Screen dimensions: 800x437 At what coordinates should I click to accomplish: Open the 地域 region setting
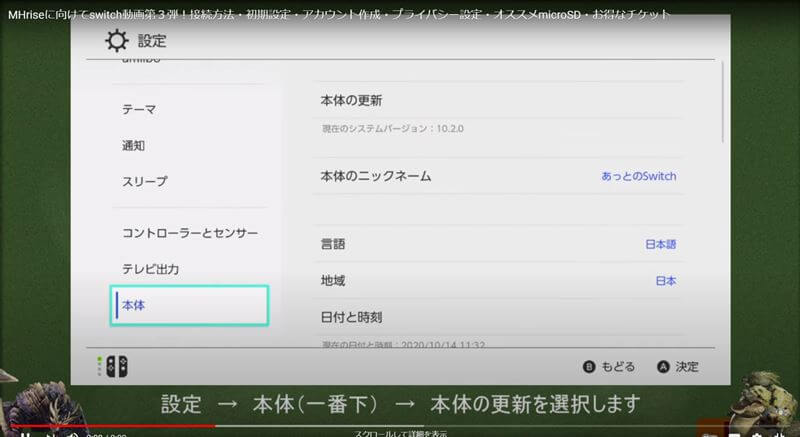(x=498, y=280)
